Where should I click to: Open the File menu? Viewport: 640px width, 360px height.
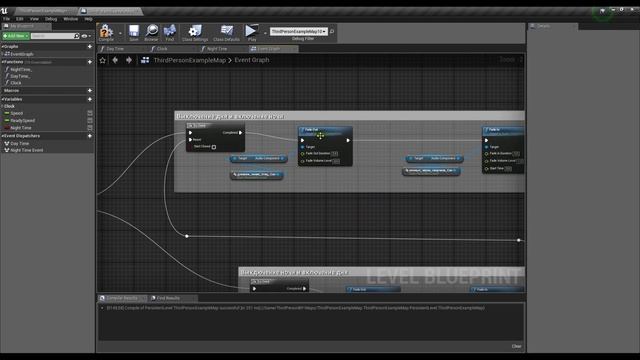(x=7, y=19)
